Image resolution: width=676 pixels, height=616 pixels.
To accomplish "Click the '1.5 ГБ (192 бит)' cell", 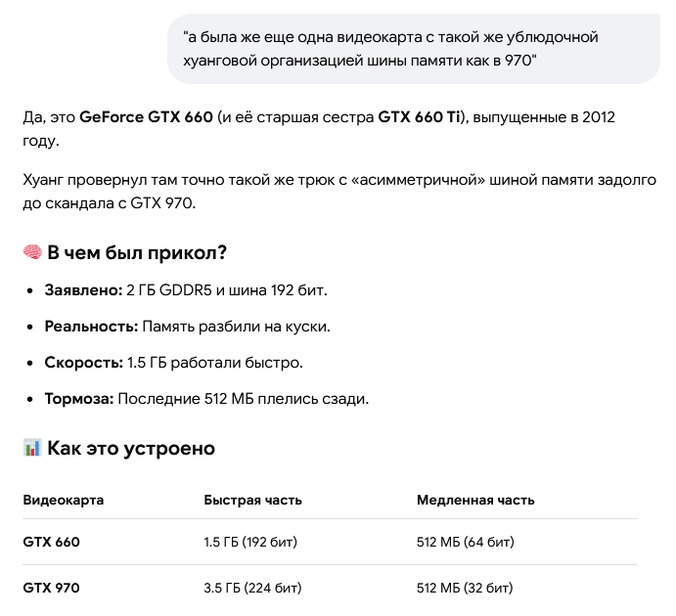I will click(250, 542).
